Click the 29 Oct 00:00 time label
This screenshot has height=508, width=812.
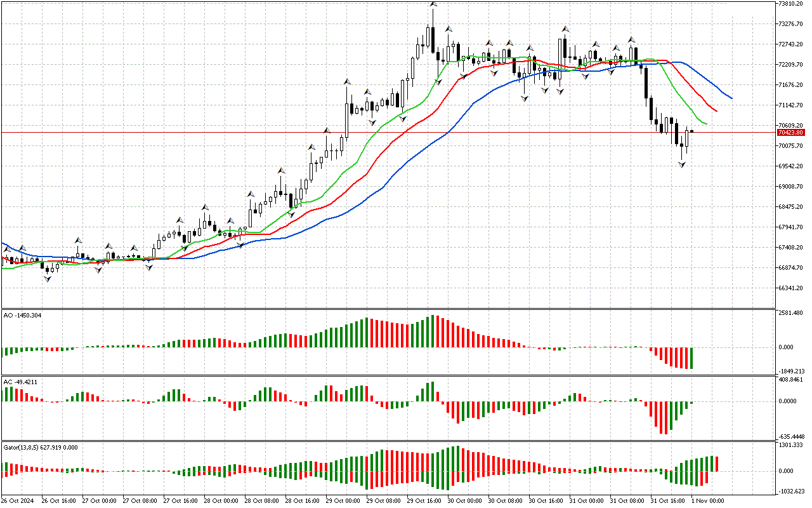pyautogui.click(x=343, y=500)
